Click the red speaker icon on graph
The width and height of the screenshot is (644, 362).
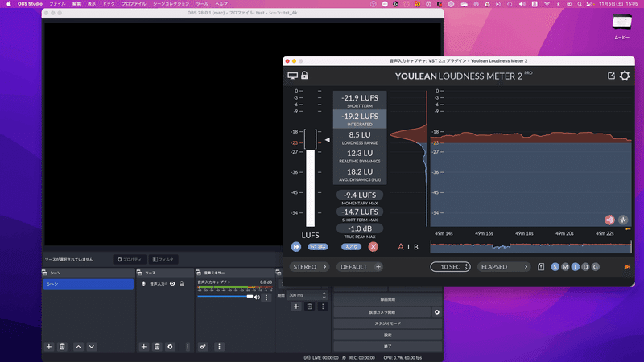(609, 220)
